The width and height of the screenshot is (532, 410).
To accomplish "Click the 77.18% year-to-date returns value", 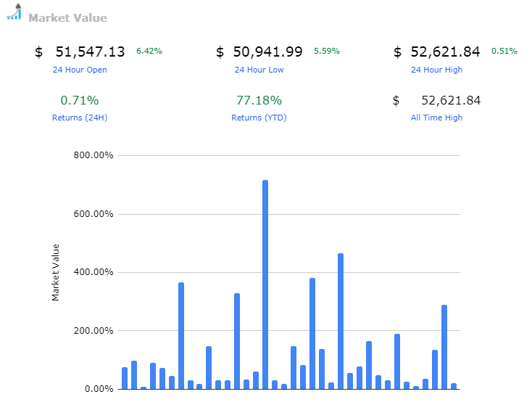I will click(x=259, y=100).
